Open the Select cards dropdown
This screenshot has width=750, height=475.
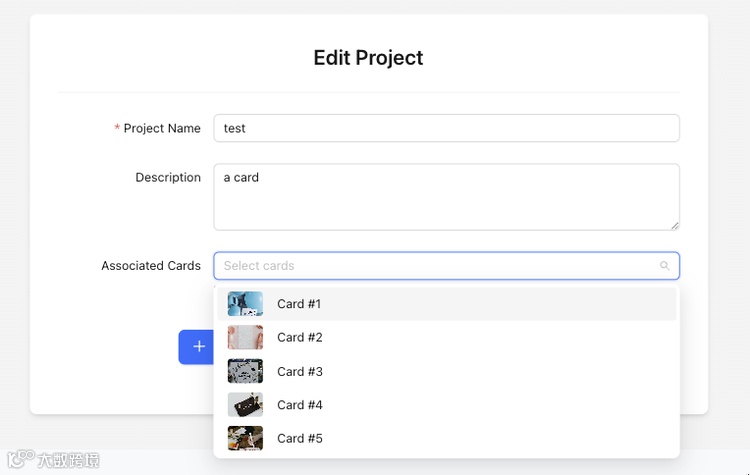(x=440, y=266)
